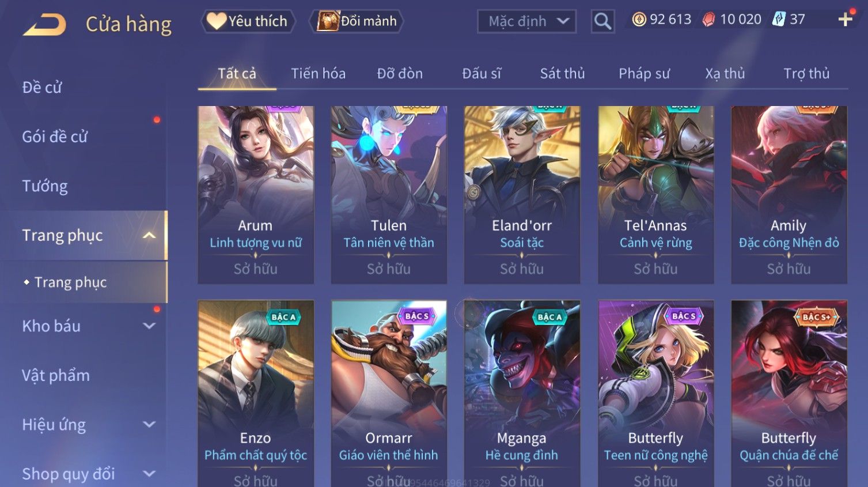This screenshot has width=868, height=487.
Task: Tap the red ruby currency icon
Action: (708, 20)
